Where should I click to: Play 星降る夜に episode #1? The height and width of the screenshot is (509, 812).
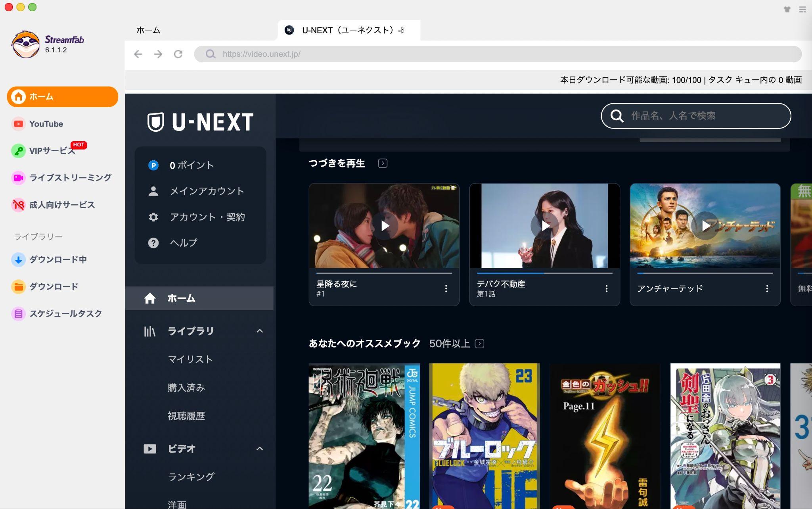coord(384,226)
